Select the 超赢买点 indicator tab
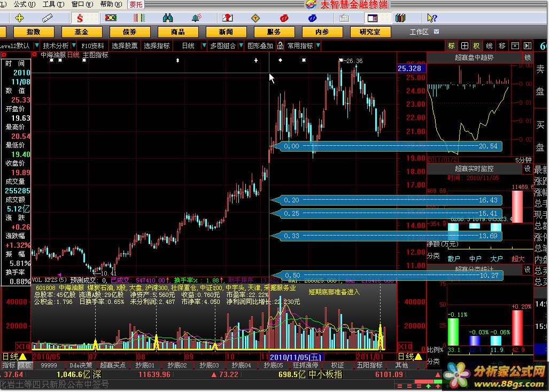The height and width of the screenshot is (392, 550). (113, 365)
